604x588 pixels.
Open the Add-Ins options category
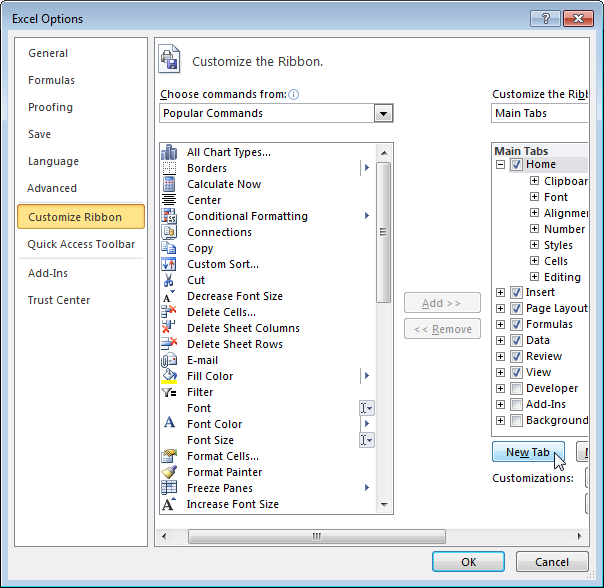(x=48, y=273)
